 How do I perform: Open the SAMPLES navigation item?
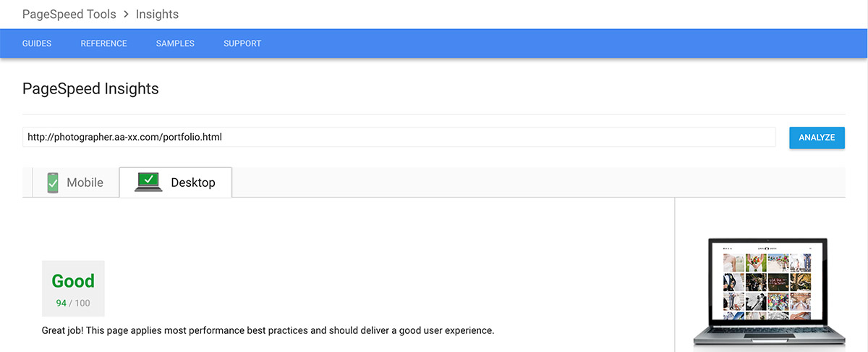(175, 43)
